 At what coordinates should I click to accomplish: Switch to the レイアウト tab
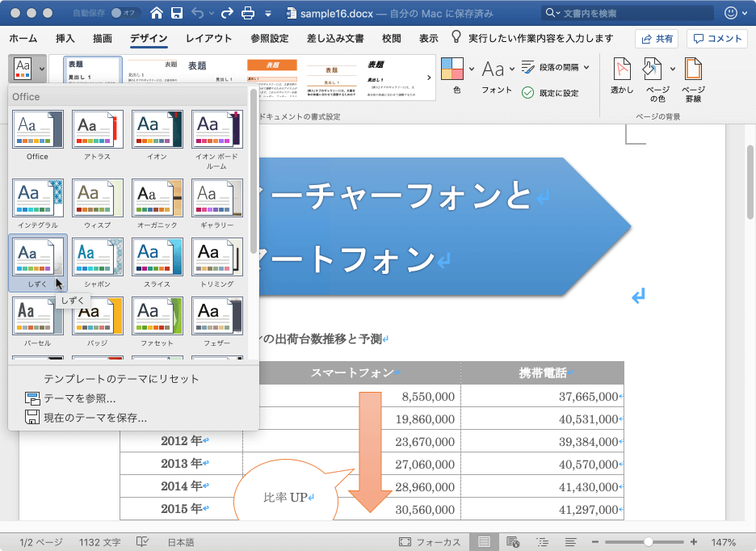[208, 38]
